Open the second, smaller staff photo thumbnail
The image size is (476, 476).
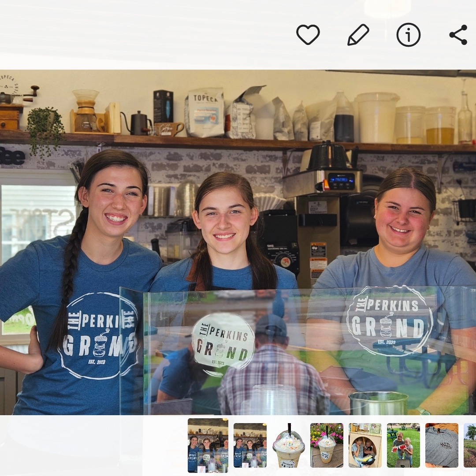[x=250, y=445]
